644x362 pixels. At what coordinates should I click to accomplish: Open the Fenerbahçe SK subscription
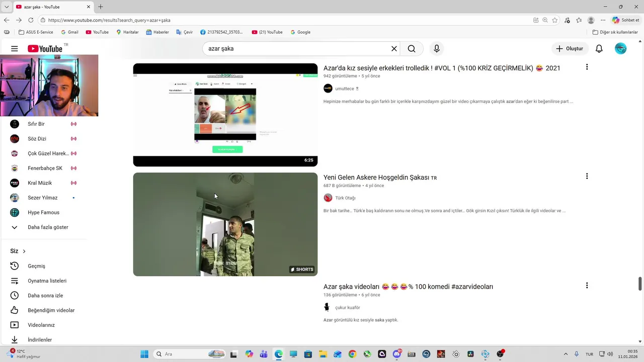click(x=43, y=168)
